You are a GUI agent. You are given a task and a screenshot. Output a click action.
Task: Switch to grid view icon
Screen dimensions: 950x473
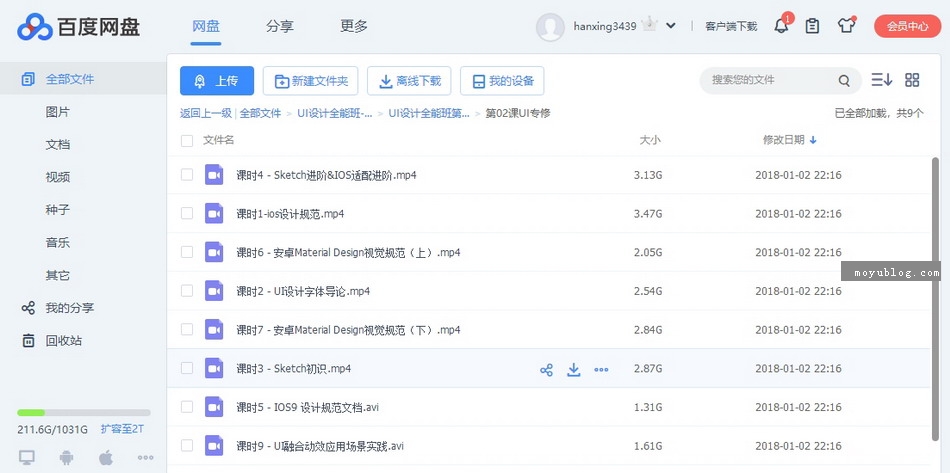[912, 80]
